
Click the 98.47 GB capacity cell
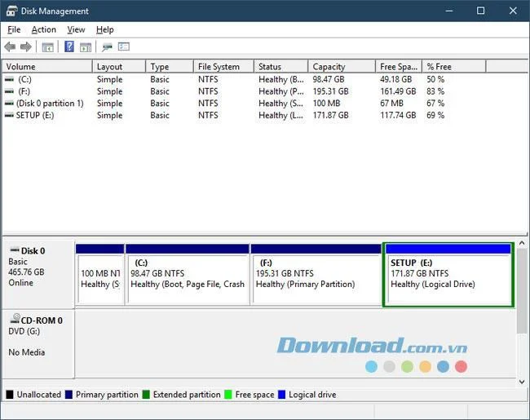click(329, 79)
